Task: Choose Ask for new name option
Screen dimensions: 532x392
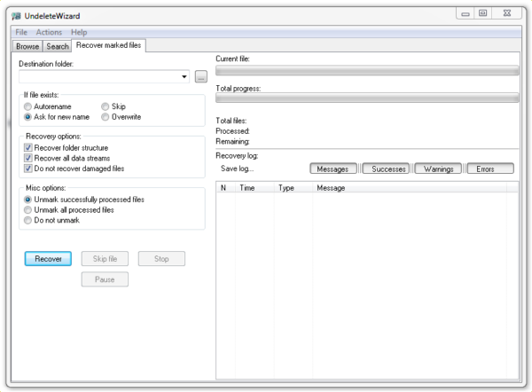Action: (57, 117)
